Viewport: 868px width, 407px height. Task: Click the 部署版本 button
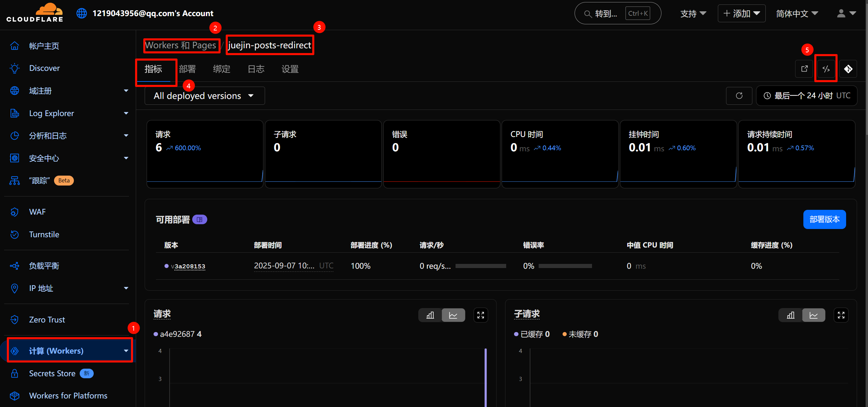tap(825, 219)
